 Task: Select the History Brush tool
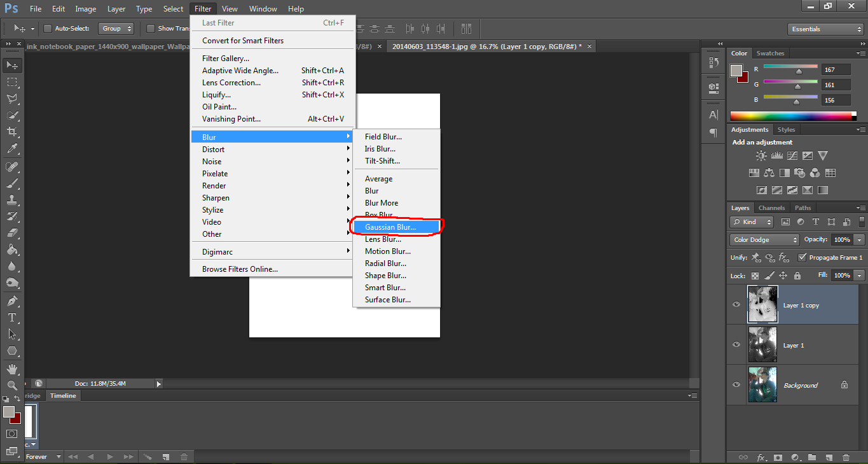click(x=12, y=216)
